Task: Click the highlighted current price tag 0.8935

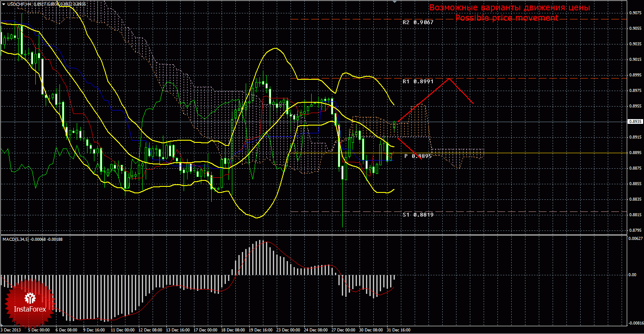Action: (x=635, y=122)
